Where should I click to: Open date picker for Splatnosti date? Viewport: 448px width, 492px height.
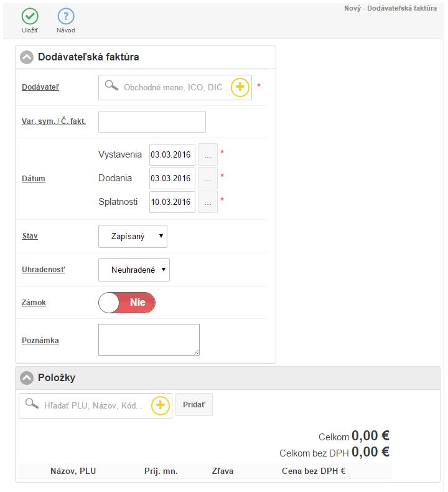[208, 202]
